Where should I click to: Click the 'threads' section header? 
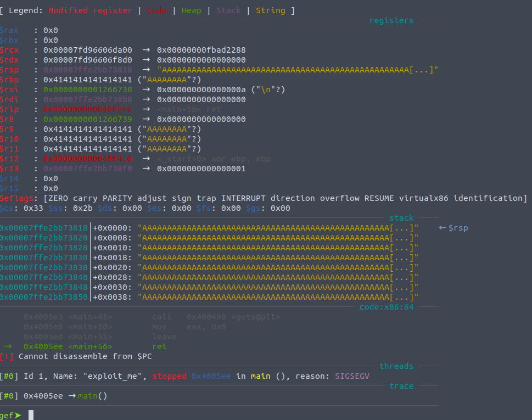click(x=396, y=366)
